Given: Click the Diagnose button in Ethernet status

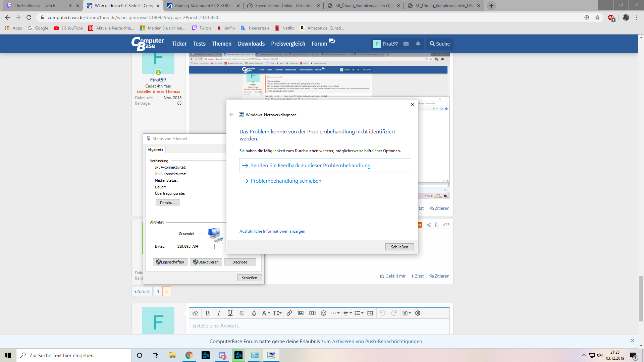Looking at the screenshot, I should [240, 262].
